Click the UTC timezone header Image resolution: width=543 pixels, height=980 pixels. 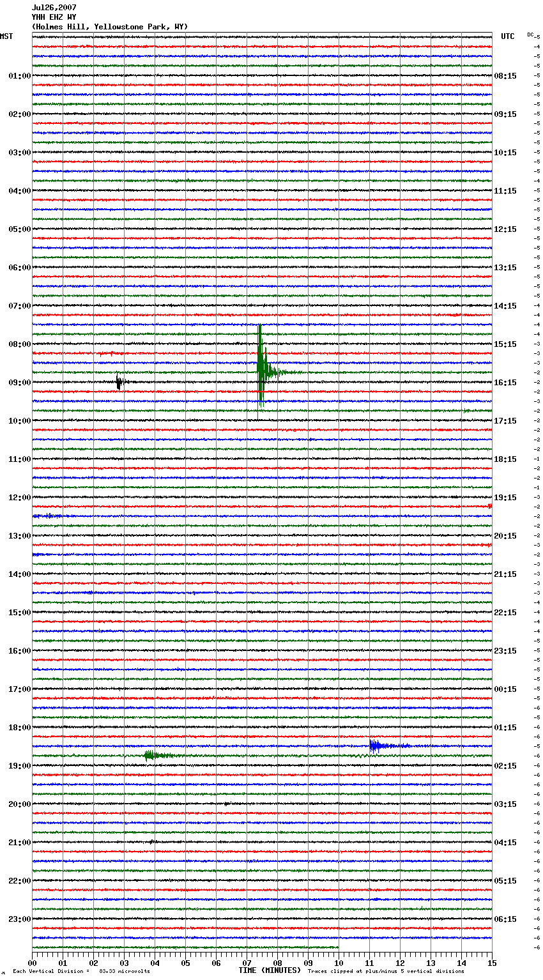pyautogui.click(x=507, y=36)
